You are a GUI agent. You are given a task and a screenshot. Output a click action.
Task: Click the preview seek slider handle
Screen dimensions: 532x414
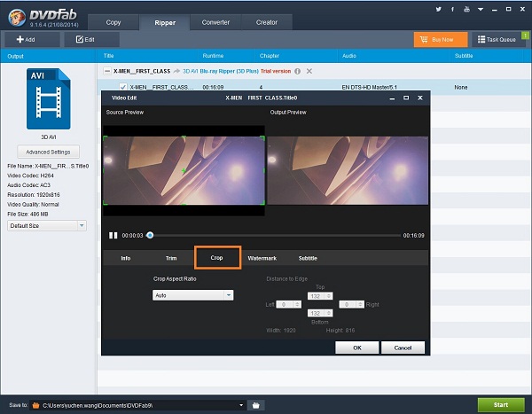click(x=150, y=235)
